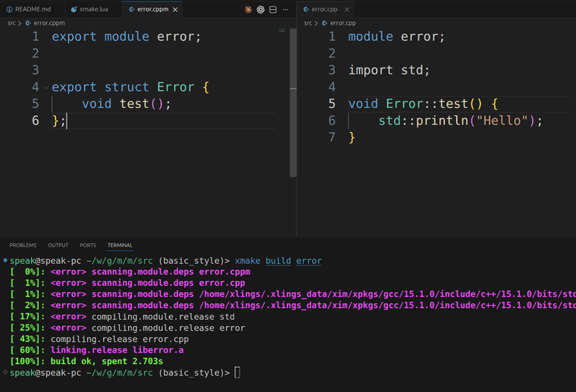The image size is (576, 392).
Task: Click the xmake command link in terminal
Action: coord(248,261)
